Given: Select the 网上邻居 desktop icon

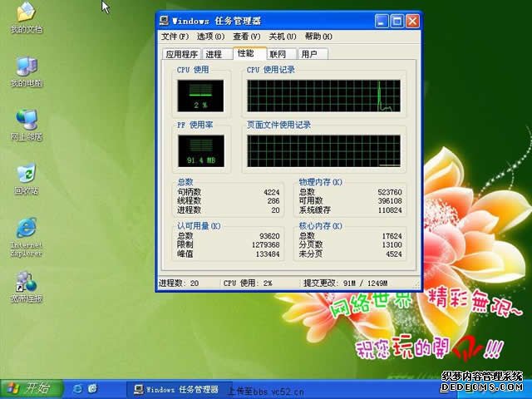Looking at the screenshot, I should pyautogui.click(x=27, y=126).
